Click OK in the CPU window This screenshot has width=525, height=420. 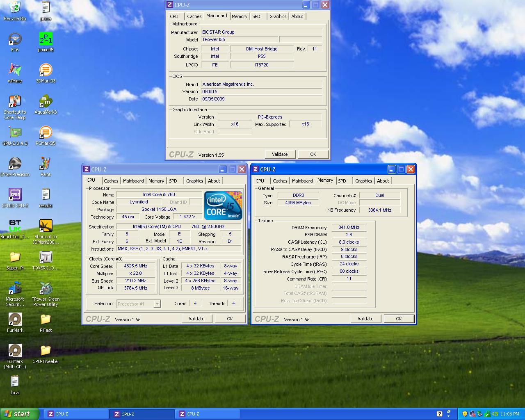(x=230, y=319)
